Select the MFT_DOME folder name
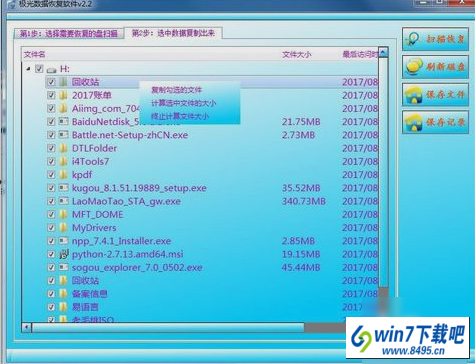 [x=98, y=214]
